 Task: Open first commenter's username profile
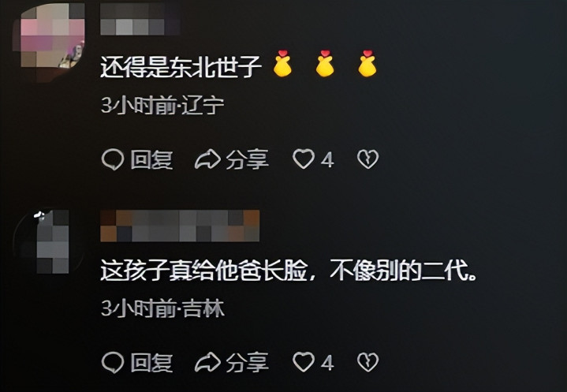click(140, 19)
